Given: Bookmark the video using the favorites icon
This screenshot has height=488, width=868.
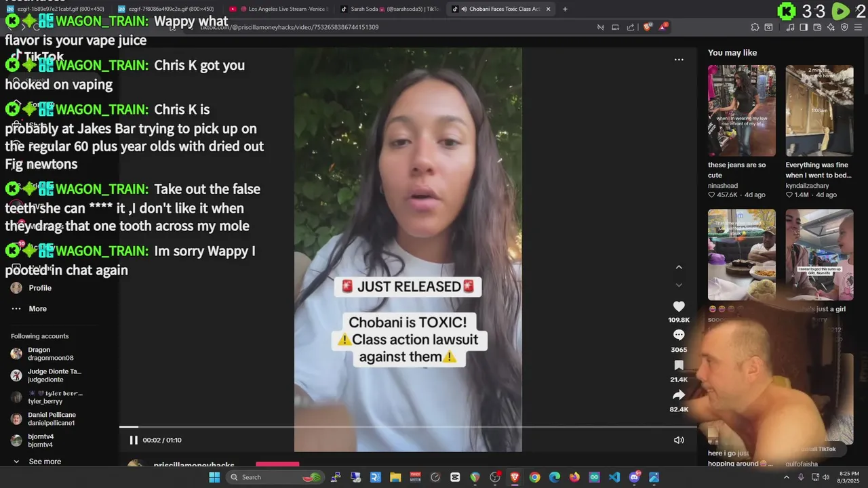Looking at the screenshot, I should click(x=679, y=365).
